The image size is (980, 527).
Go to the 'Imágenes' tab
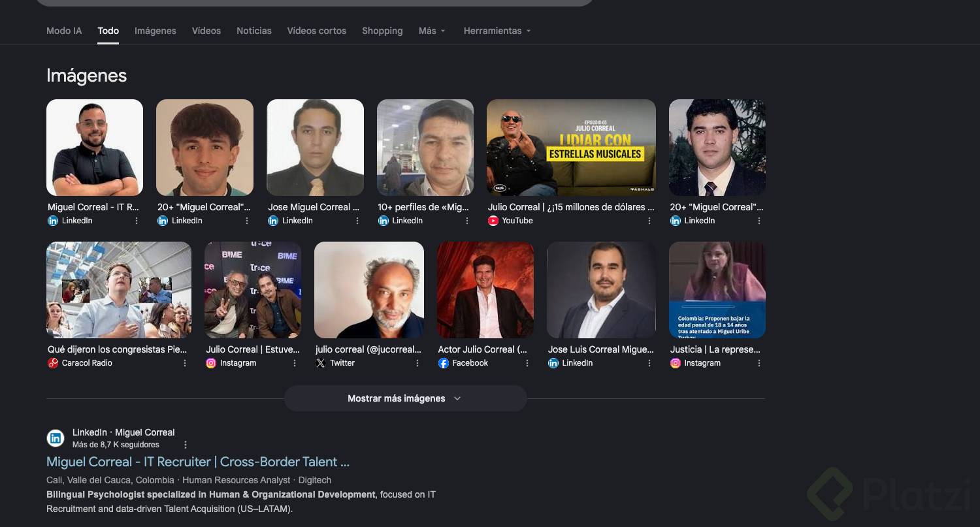155,31
